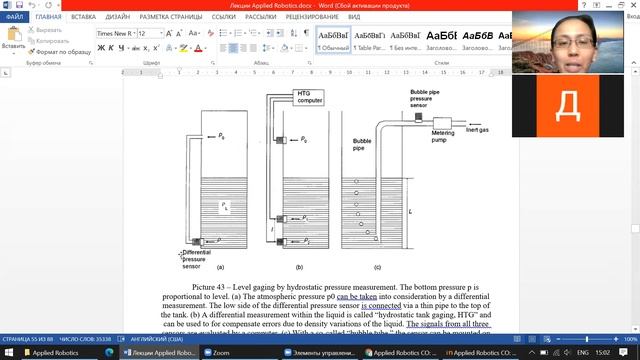Toggle Strikethrough (abc) formatting

coord(136,48)
